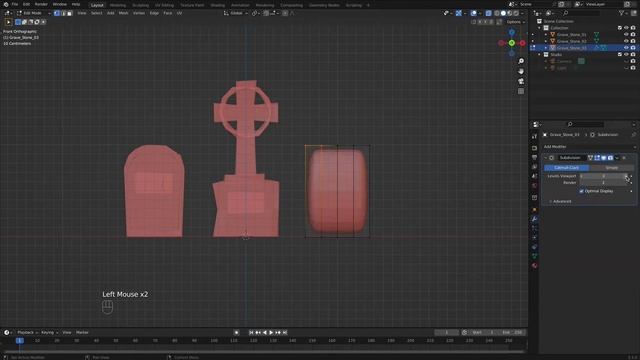Select Grave_Stone_02 in outliner
Image resolution: width=640 pixels, height=360 pixels.
point(571,41)
